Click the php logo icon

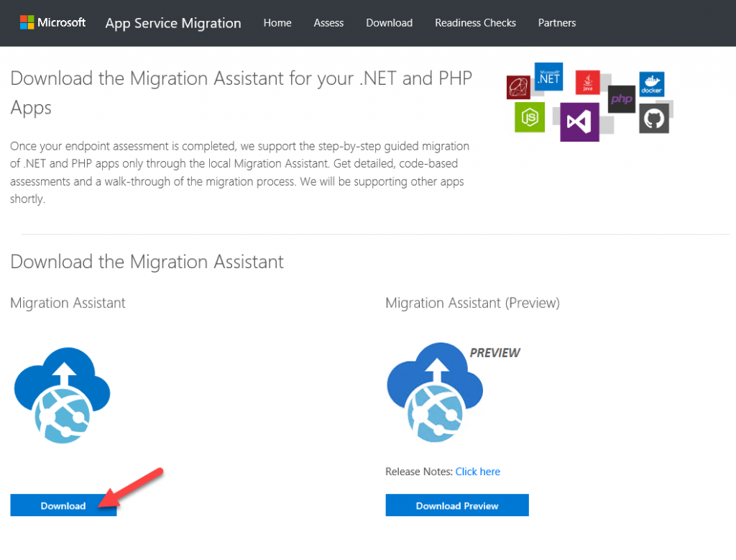pyautogui.click(x=622, y=99)
